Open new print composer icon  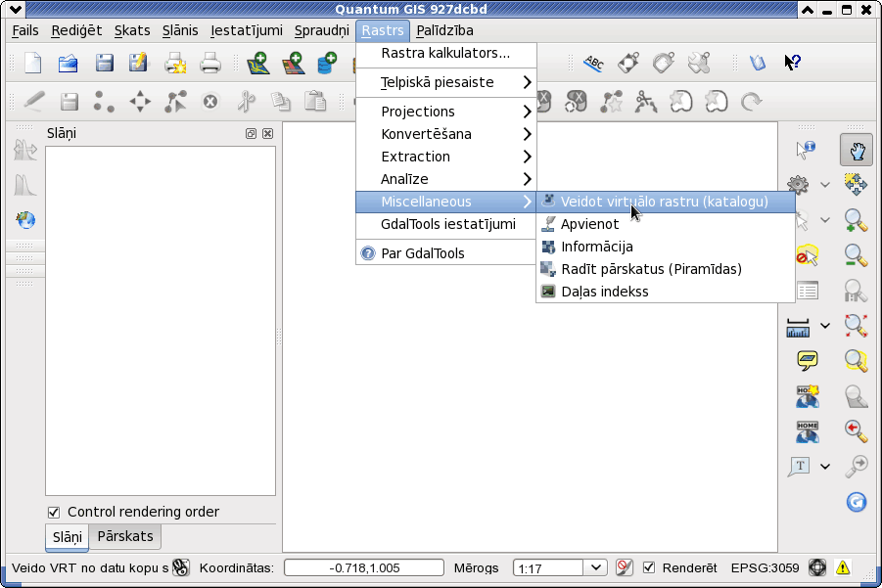pos(175,63)
